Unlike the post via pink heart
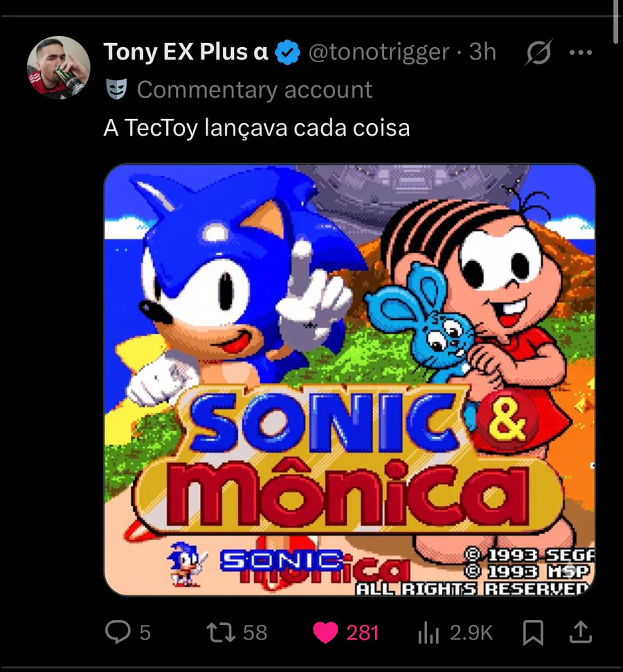623x672 pixels. pos(325,632)
